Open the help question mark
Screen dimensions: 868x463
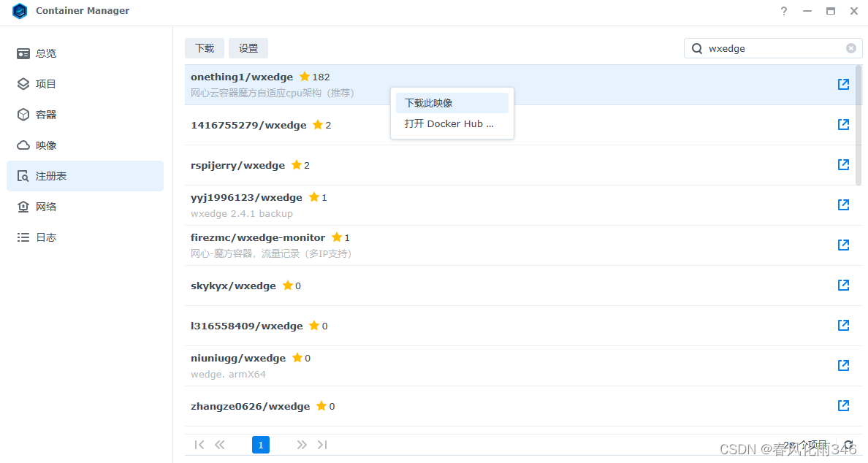[x=784, y=11]
